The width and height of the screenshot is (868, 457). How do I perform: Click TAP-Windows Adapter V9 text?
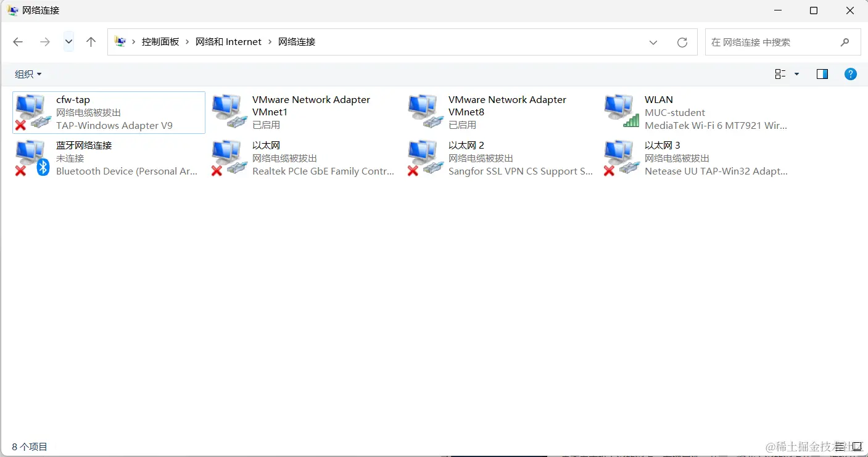pos(114,125)
